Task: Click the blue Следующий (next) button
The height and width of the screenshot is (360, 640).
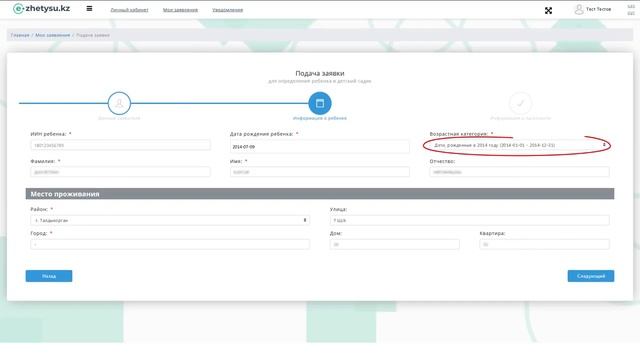Action: click(591, 276)
